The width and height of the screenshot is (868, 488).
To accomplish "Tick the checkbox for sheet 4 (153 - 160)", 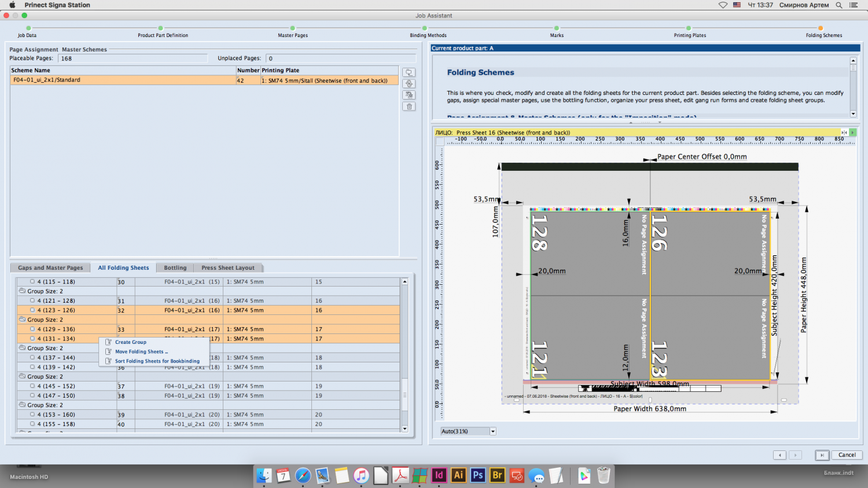I will tap(32, 414).
